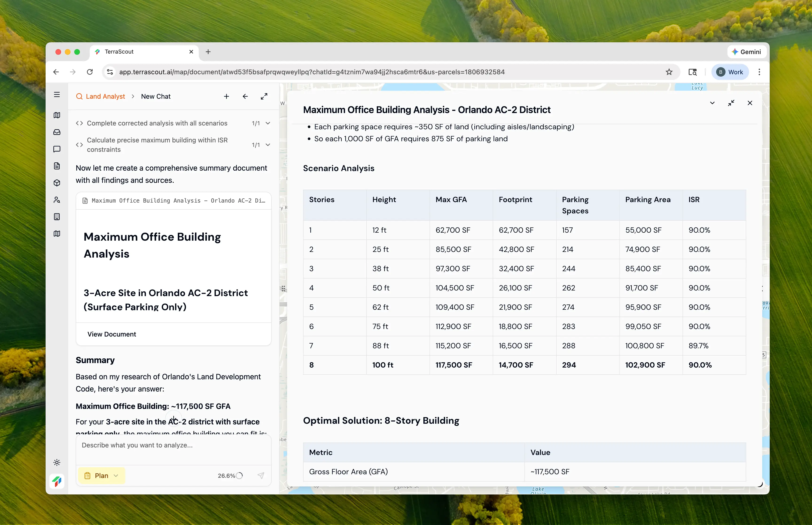812x525 pixels.
Task: Click the building sidebar icon
Action: point(57,217)
